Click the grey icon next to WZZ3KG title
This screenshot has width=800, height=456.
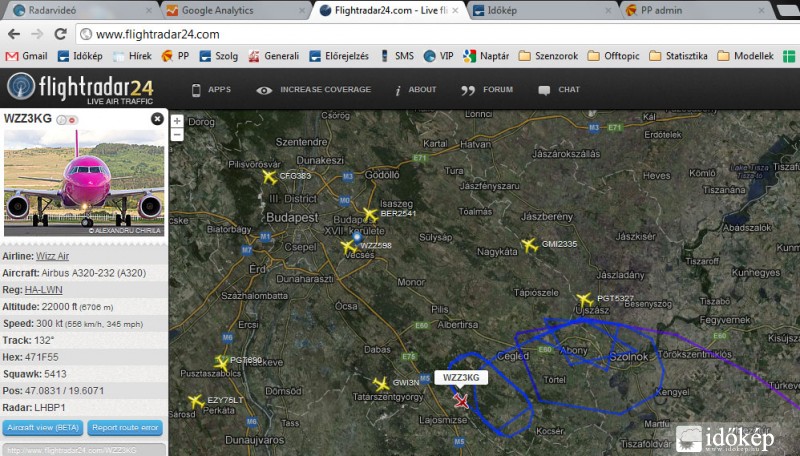click(x=61, y=120)
